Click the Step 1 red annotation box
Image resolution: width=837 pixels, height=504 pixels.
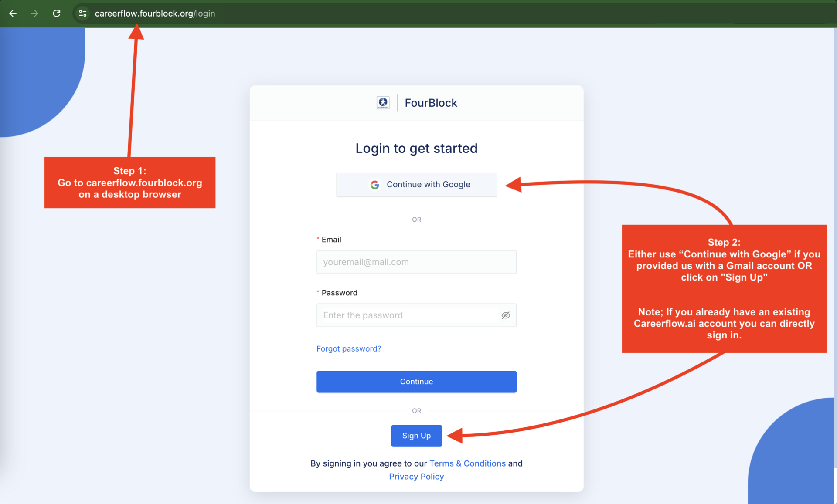(x=130, y=183)
